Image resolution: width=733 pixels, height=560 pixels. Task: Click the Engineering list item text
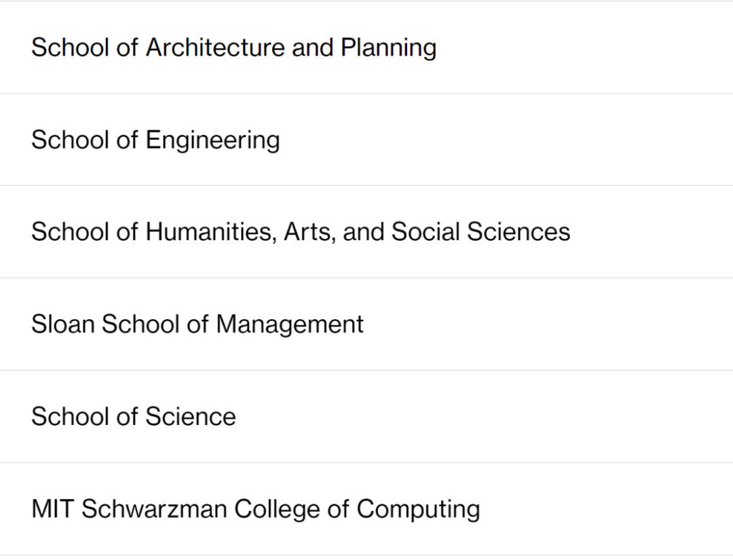tap(212, 141)
